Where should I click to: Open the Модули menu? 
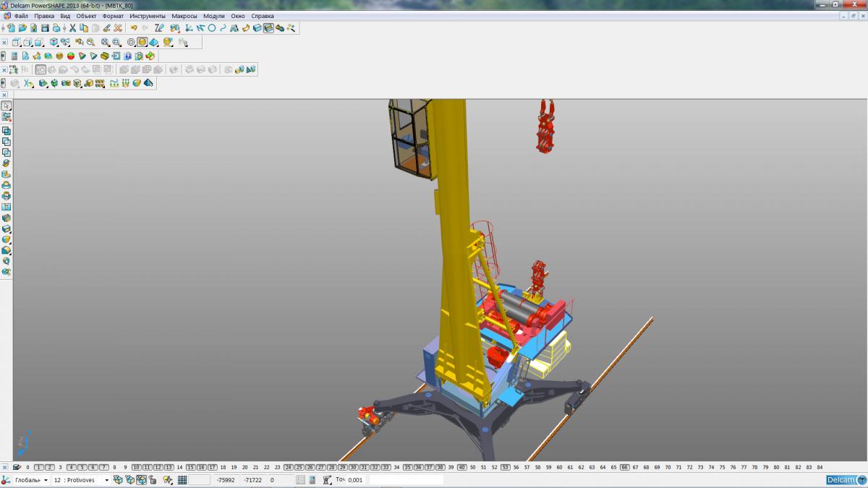coord(214,15)
